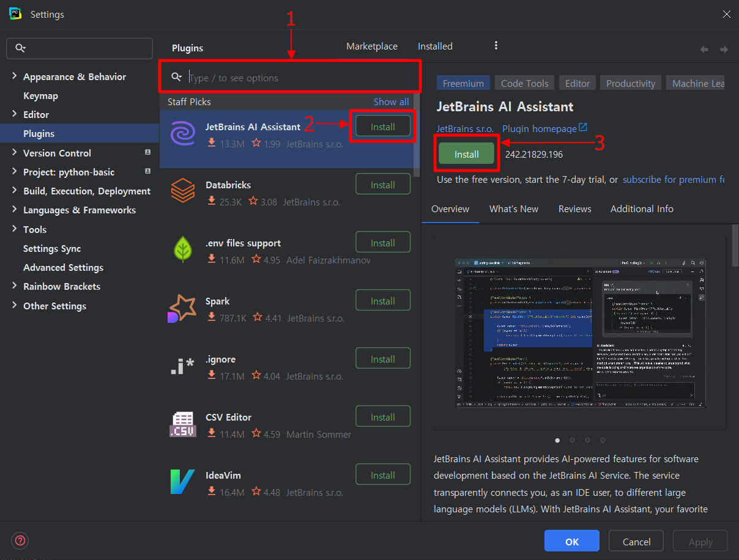This screenshot has width=739, height=560.
Task: Click the subscribe for premium link
Action: (x=674, y=180)
